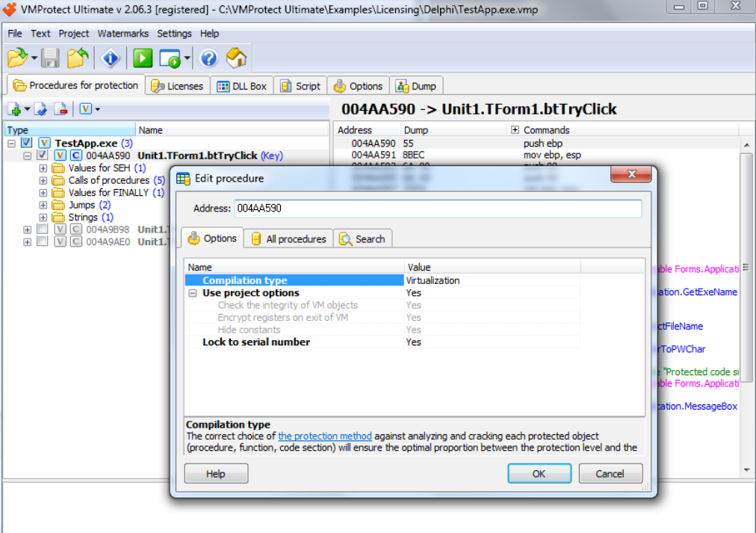Screen dimensions: 756x533
Task: Toggle checkbox for 004AA590 procedure
Action: [43, 155]
